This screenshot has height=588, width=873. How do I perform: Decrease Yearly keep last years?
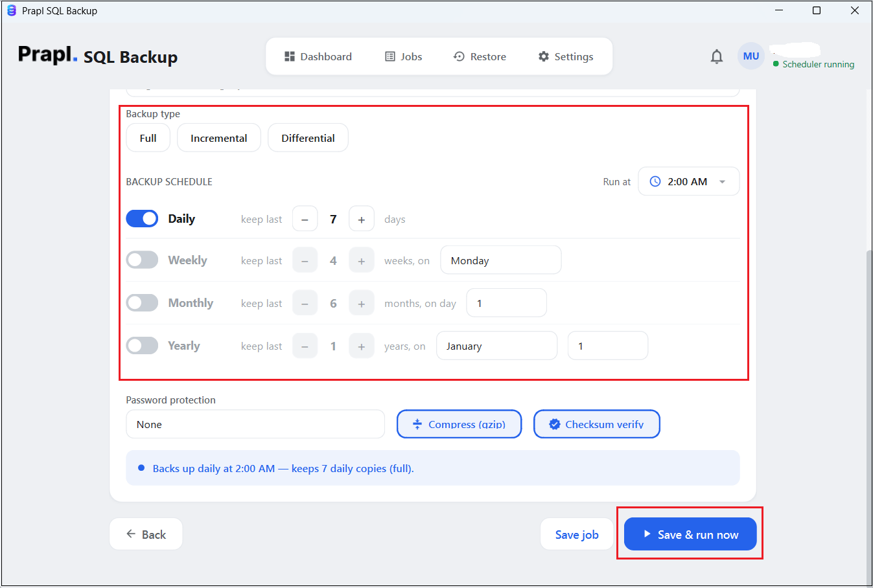tap(305, 346)
